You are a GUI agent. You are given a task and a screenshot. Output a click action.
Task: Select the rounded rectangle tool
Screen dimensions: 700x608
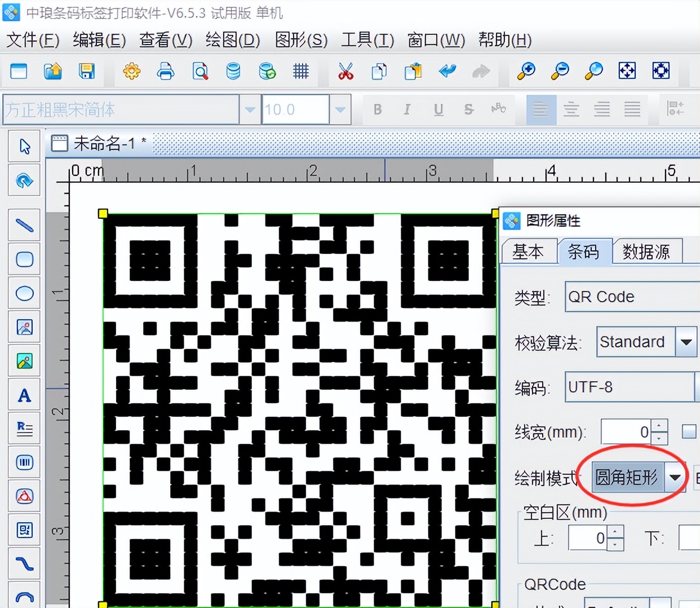(24, 259)
